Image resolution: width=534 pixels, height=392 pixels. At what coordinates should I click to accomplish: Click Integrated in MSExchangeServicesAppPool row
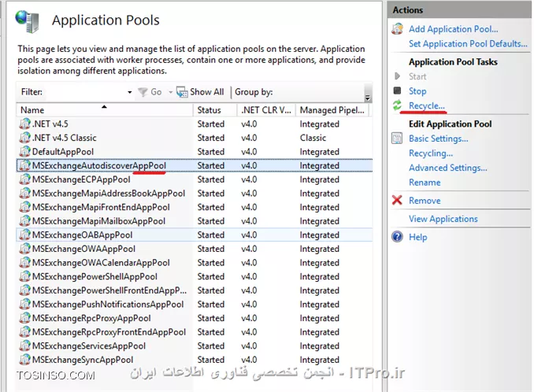tap(320, 346)
